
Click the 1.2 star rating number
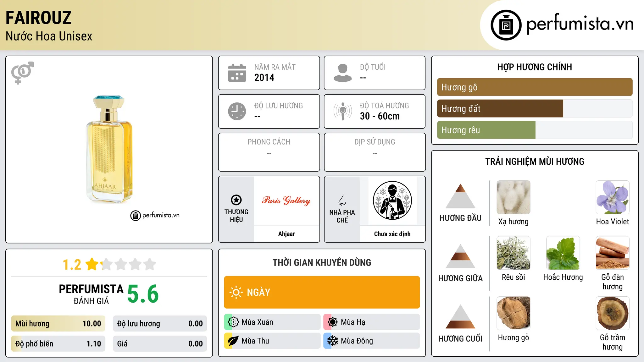72,265
